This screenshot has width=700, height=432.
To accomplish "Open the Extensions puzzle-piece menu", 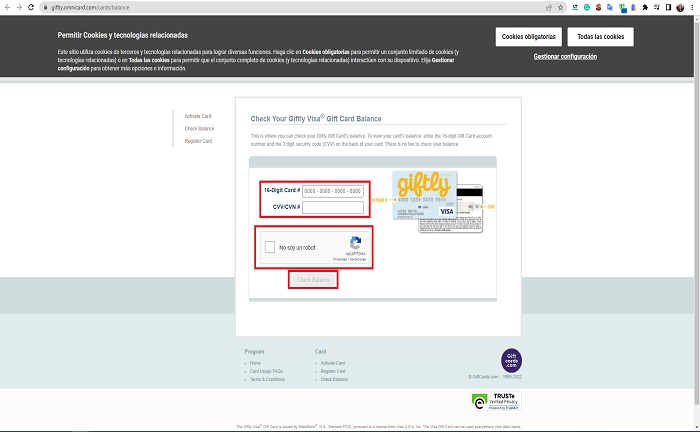I will pyautogui.click(x=645, y=8).
